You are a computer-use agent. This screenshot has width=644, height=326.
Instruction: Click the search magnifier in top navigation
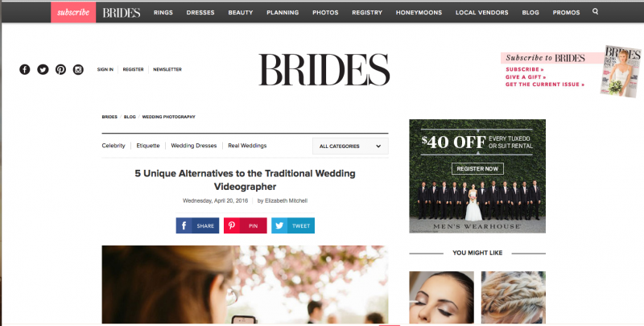[595, 12]
